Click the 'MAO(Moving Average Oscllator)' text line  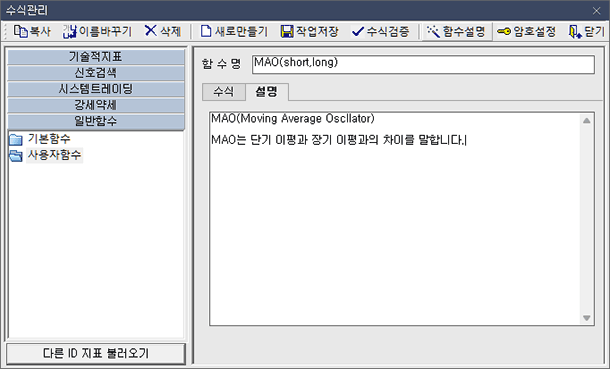pyautogui.click(x=293, y=119)
